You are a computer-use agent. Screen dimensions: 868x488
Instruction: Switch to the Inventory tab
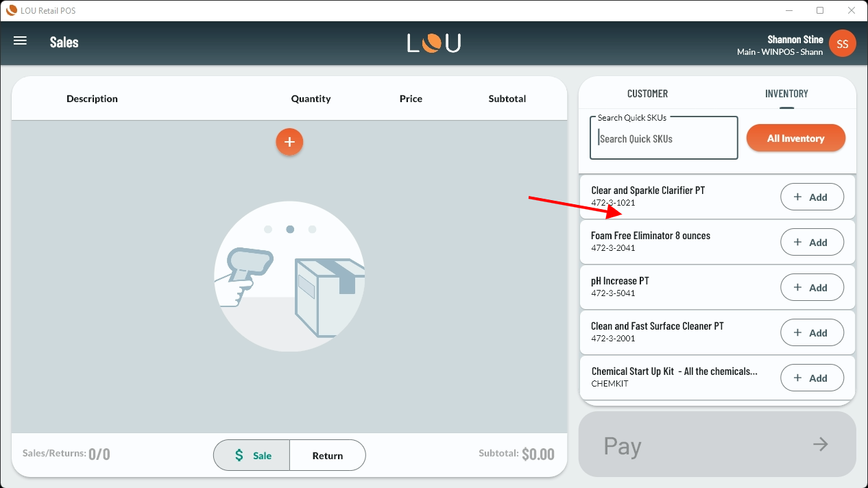click(786, 94)
